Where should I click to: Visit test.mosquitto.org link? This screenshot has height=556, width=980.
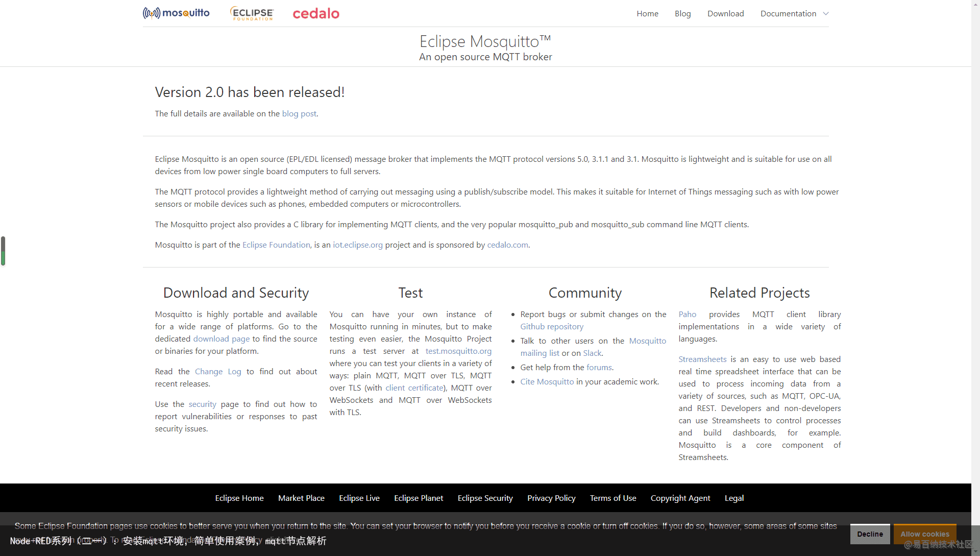(x=458, y=351)
